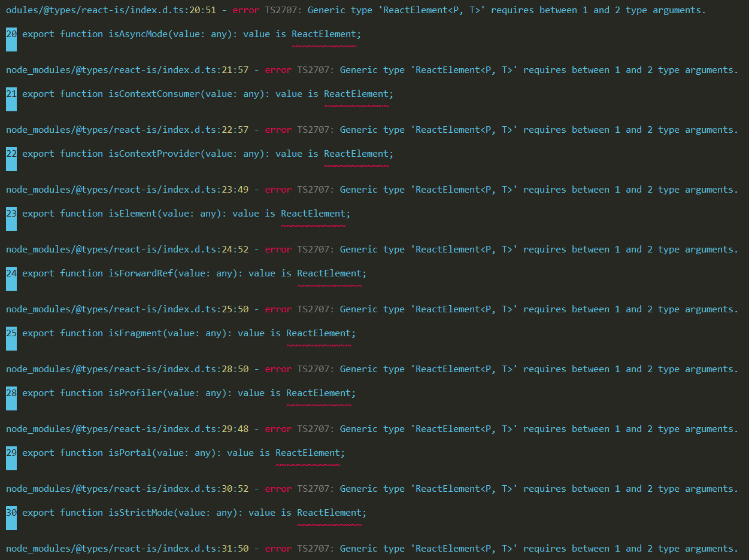The image size is (749, 560).
Task: Click the isFragment function name
Action: pos(135,333)
